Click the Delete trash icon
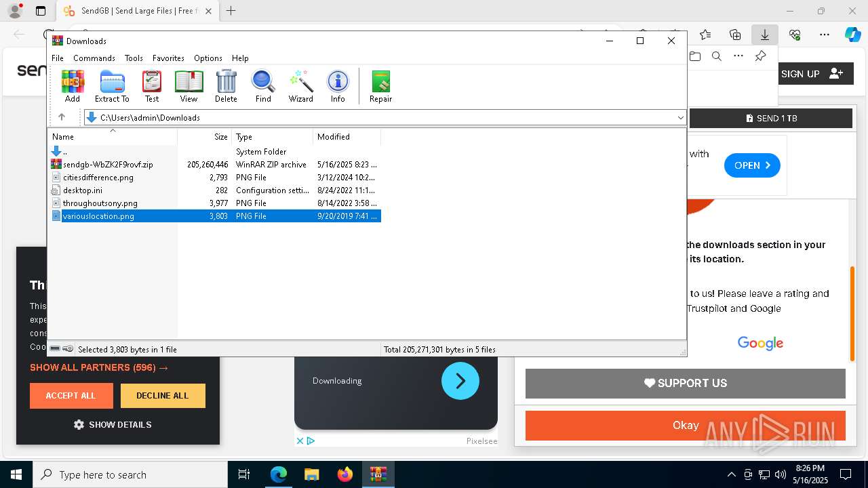 click(x=226, y=86)
